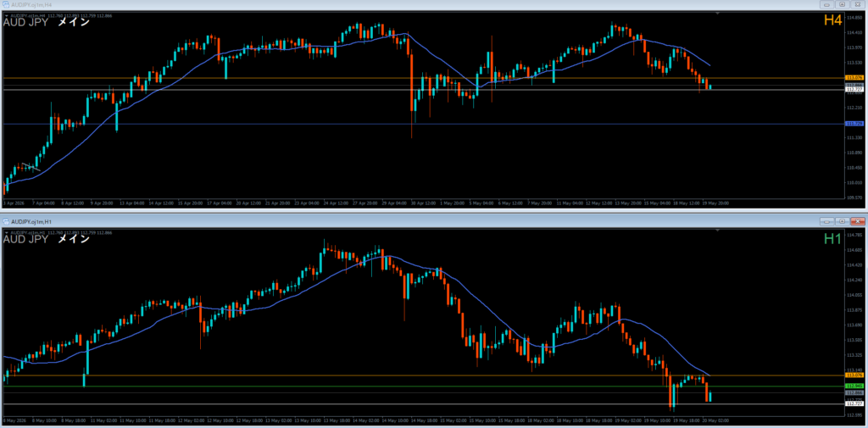The height and width of the screenshot is (428, 868).
Task: Minimize the AUDJPY H4 chart window
Action: (827, 4)
